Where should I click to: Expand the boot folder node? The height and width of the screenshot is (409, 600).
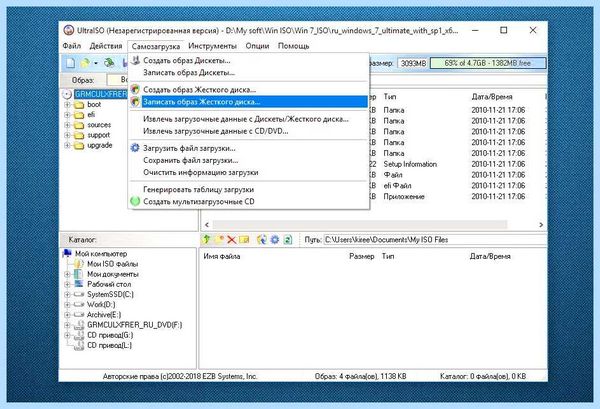click(67, 104)
